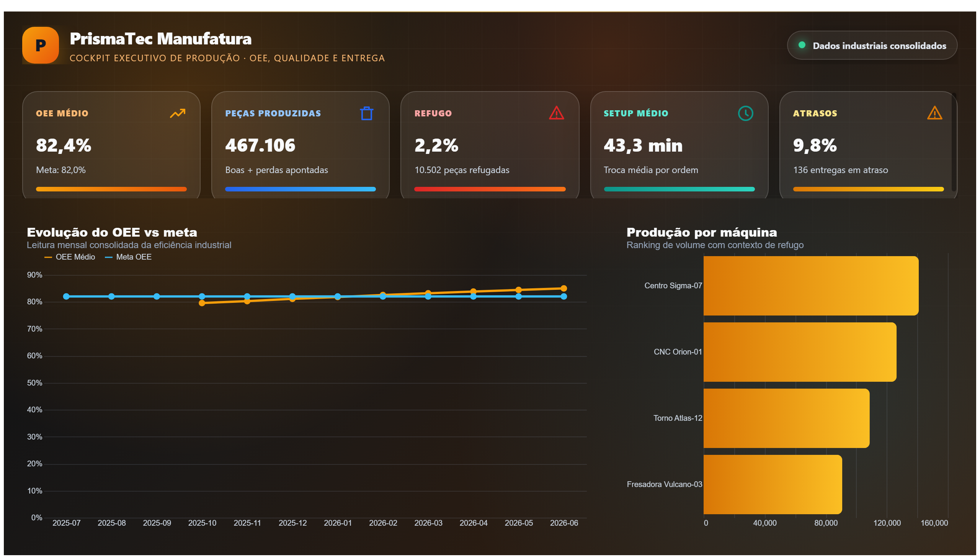Click the 467.106 pieces value
The image size is (980, 559).
[260, 145]
